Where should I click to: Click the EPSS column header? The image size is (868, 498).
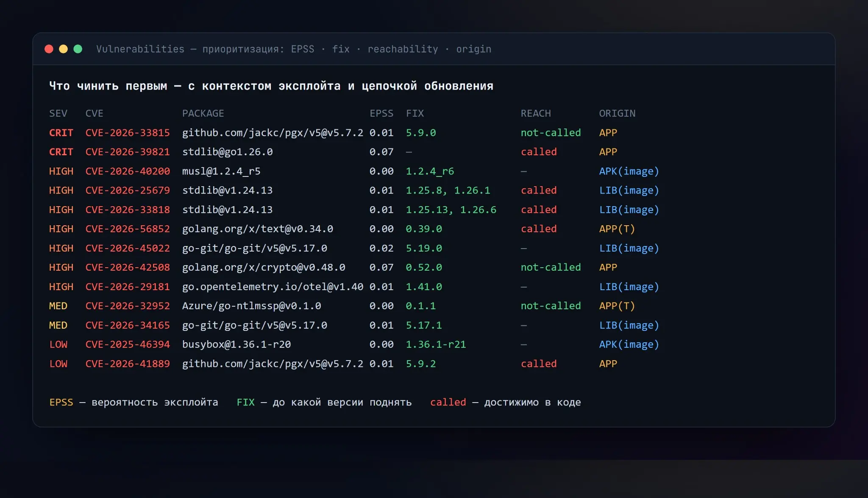point(381,113)
